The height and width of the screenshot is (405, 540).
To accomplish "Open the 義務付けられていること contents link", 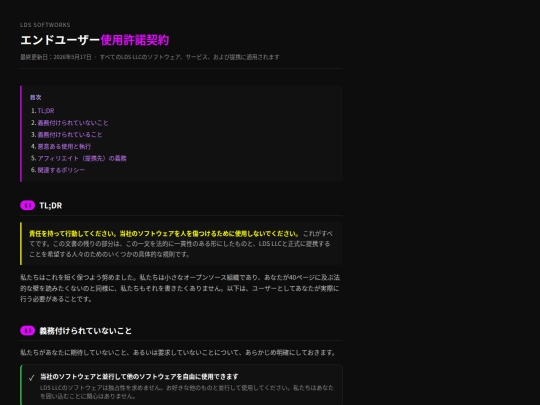I will pos(70,135).
